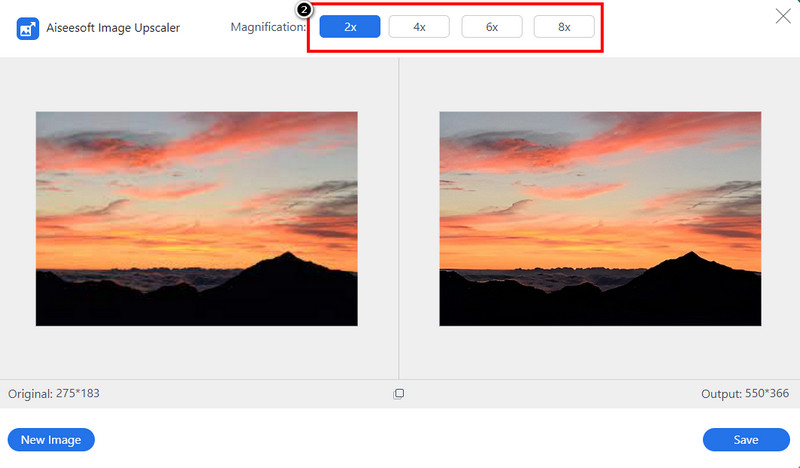Click the upscaled output image preview
This screenshot has width=800, height=468.
(600, 218)
